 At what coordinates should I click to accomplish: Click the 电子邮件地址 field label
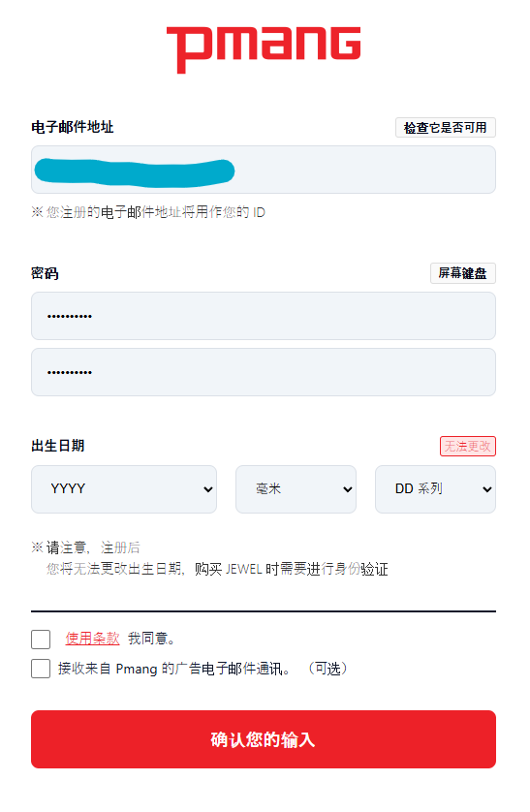[72, 127]
